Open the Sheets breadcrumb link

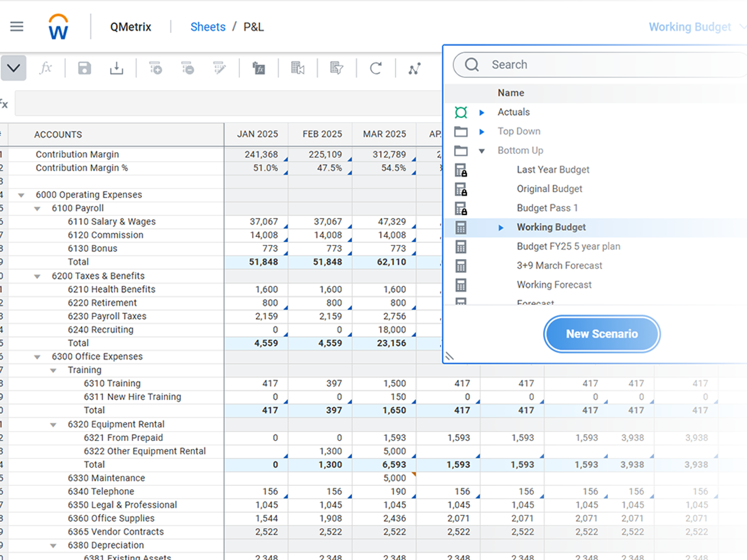(x=208, y=27)
